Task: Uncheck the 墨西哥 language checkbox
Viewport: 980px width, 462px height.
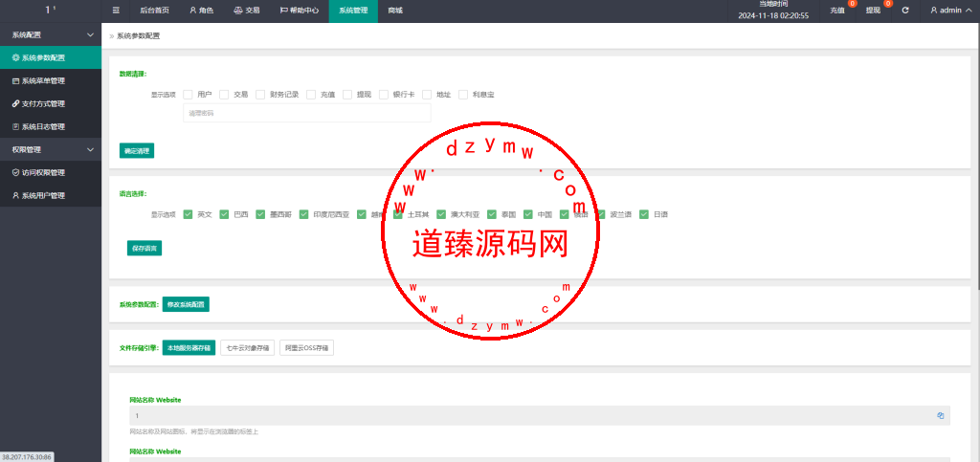Action: pos(260,214)
